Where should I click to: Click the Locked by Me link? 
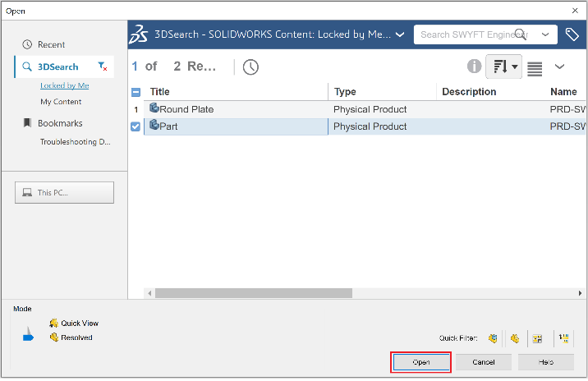click(x=65, y=85)
